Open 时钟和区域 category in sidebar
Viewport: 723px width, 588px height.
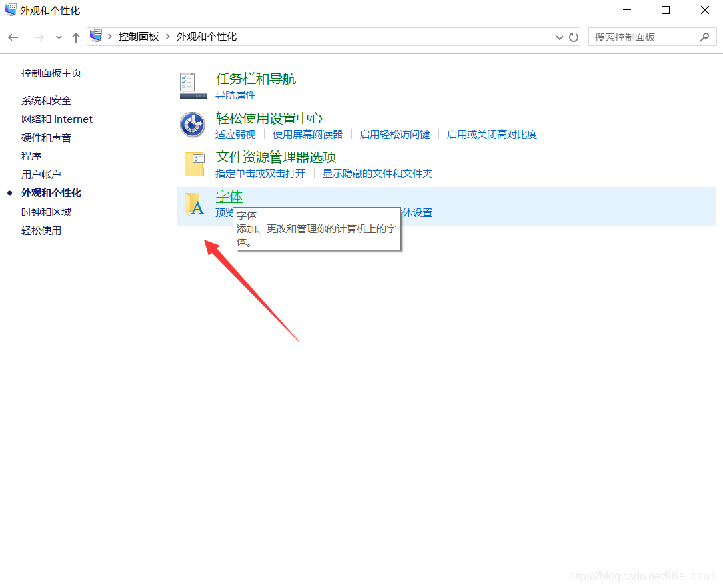pos(46,212)
